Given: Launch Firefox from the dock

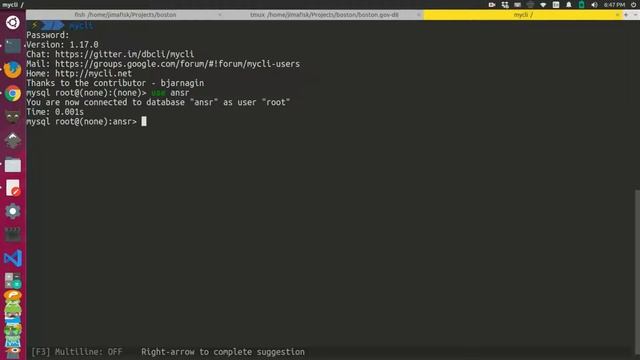Looking at the screenshot, I should 13,70.
